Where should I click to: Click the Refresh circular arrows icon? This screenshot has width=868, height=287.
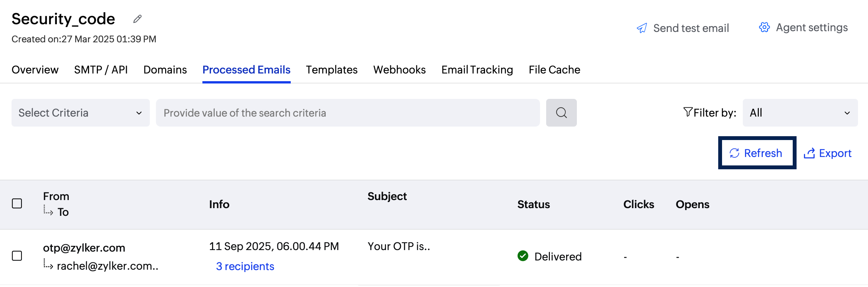pos(734,153)
